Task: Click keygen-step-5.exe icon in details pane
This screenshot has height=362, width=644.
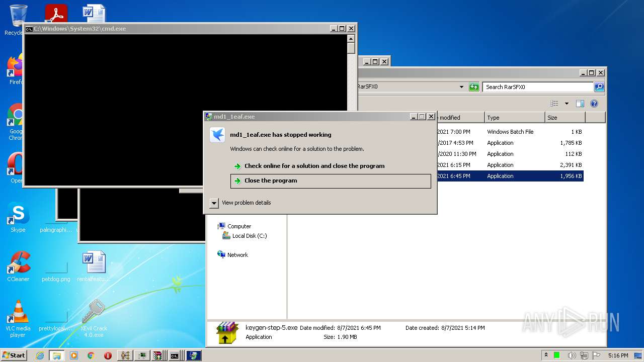Action: tap(227, 333)
